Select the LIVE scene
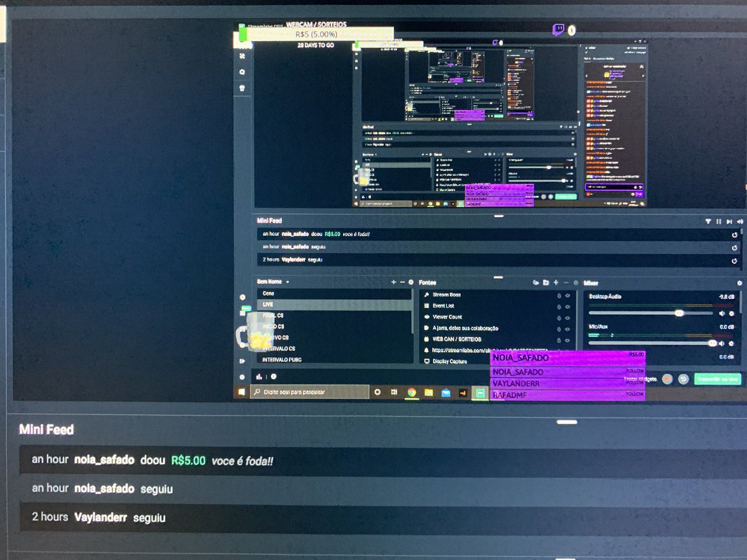Image resolution: width=747 pixels, height=560 pixels. (334, 304)
